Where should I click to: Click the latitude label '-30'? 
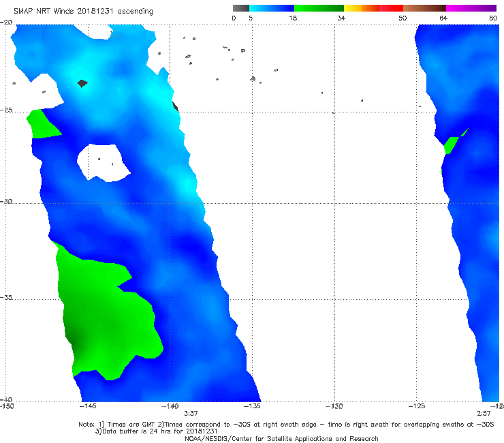(x=6, y=201)
